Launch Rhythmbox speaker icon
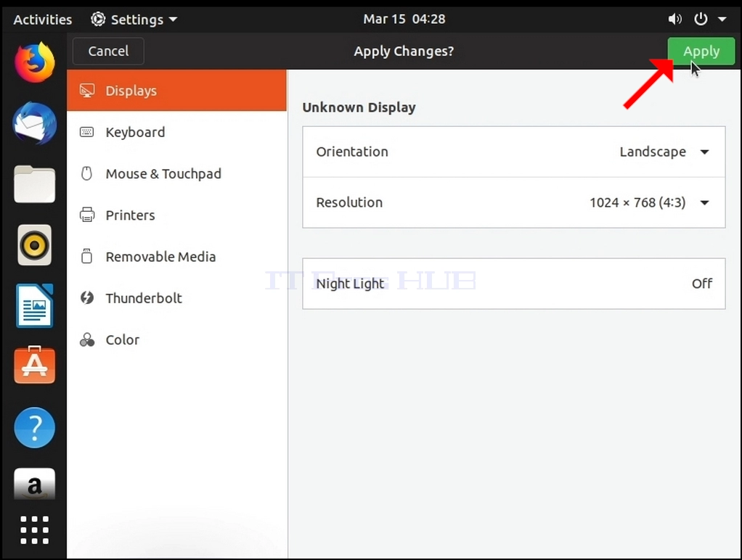Screen dimensions: 742x560 click(x=34, y=245)
